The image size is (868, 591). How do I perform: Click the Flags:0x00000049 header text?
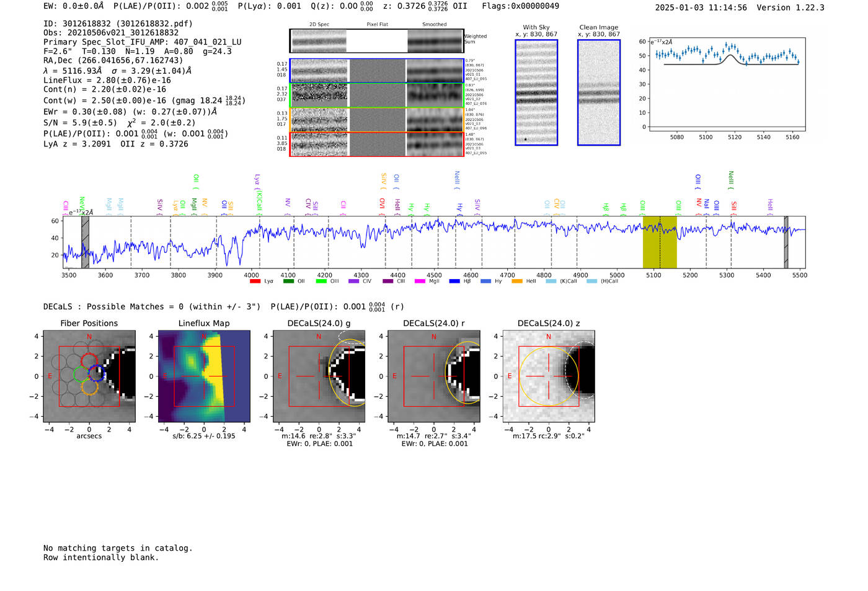pyautogui.click(x=520, y=6)
